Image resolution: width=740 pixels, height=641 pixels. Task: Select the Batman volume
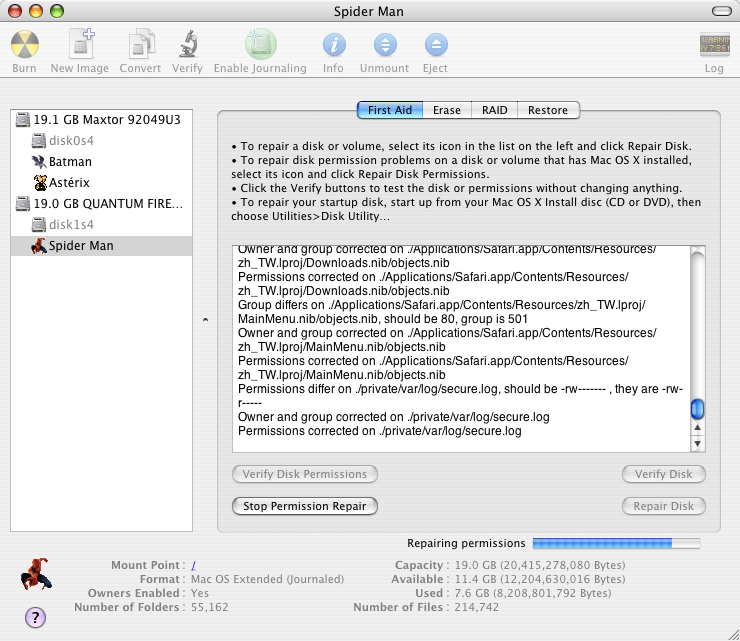click(101, 161)
